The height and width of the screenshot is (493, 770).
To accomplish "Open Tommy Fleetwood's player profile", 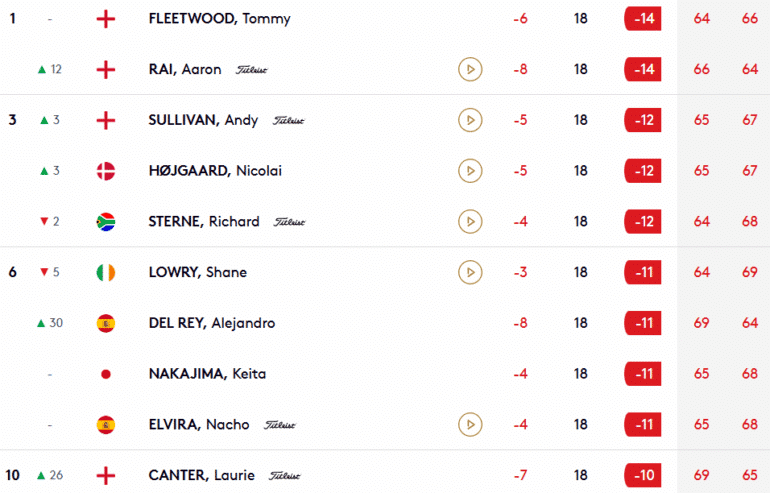I will [219, 19].
